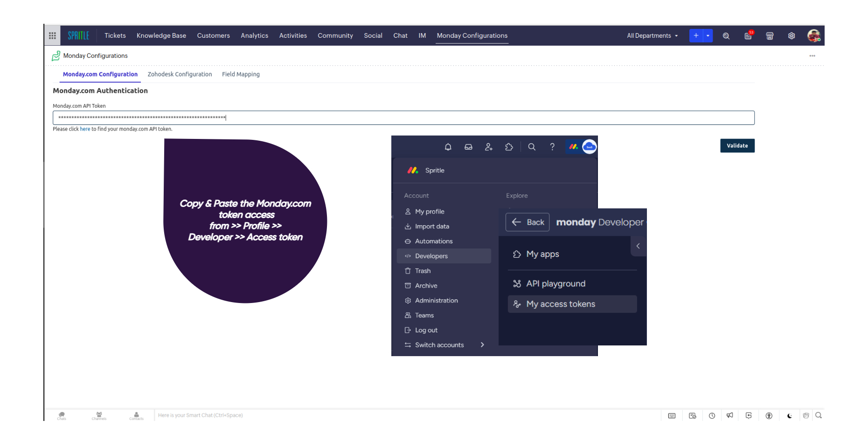Image resolution: width=868 pixels, height=441 pixels.
Task: Expand the arrow next to the plus button
Action: (708, 35)
